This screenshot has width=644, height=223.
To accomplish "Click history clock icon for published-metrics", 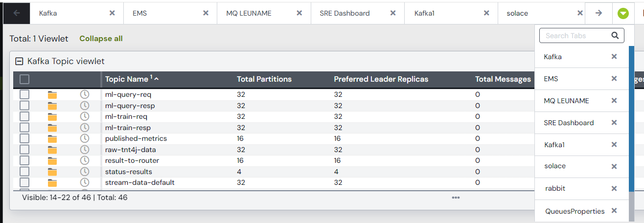I will tap(85, 138).
